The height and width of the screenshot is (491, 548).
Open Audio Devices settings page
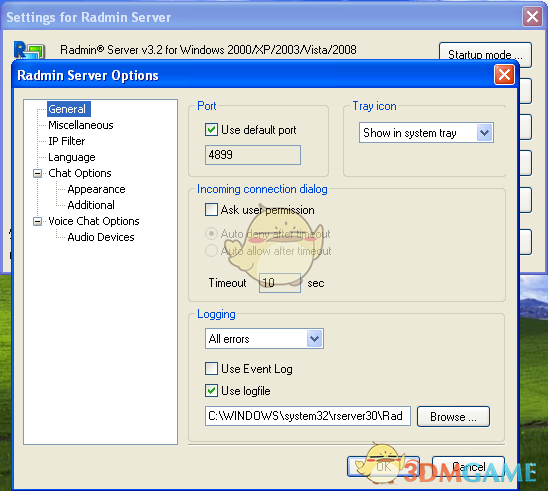click(101, 237)
